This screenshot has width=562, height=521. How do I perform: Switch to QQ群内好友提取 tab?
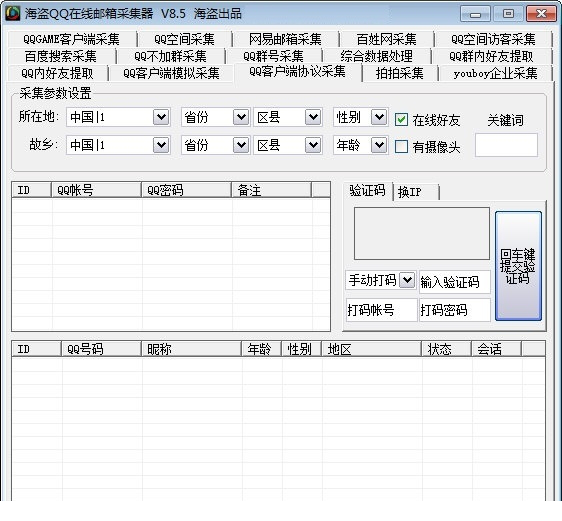pyautogui.click(x=491, y=56)
